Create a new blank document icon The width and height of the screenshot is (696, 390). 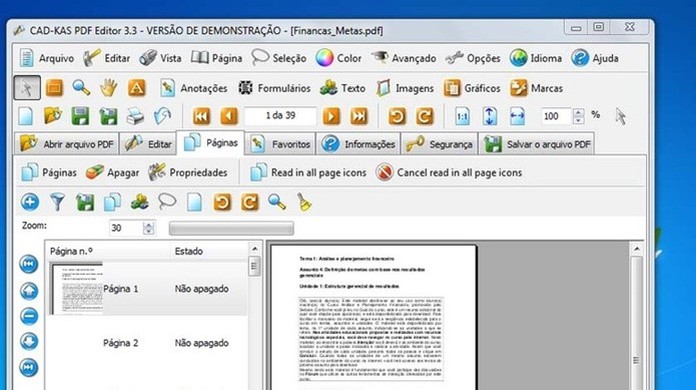tap(26, 116)
